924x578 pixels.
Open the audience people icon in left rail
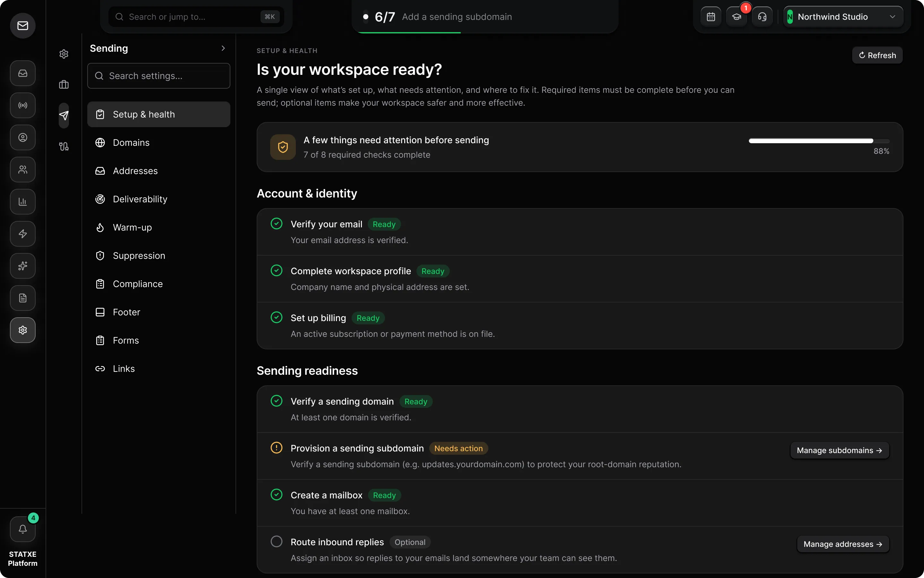22,169
